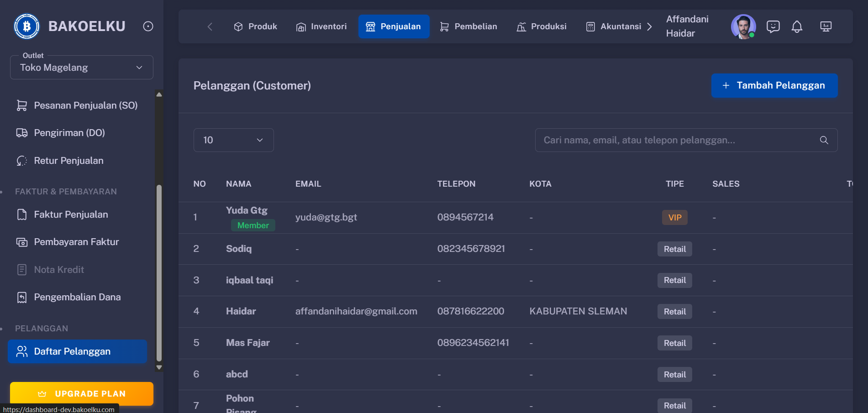Viewport: 868px width, 413px height.
Task: Click the customer search input field
Action: pos(662,140)
